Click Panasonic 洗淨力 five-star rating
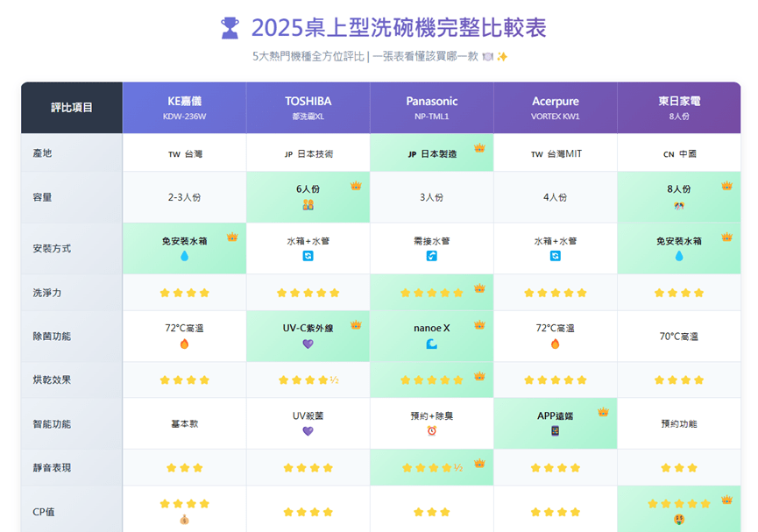This screenshot has height=532, width=758. [x=432, y=293]
